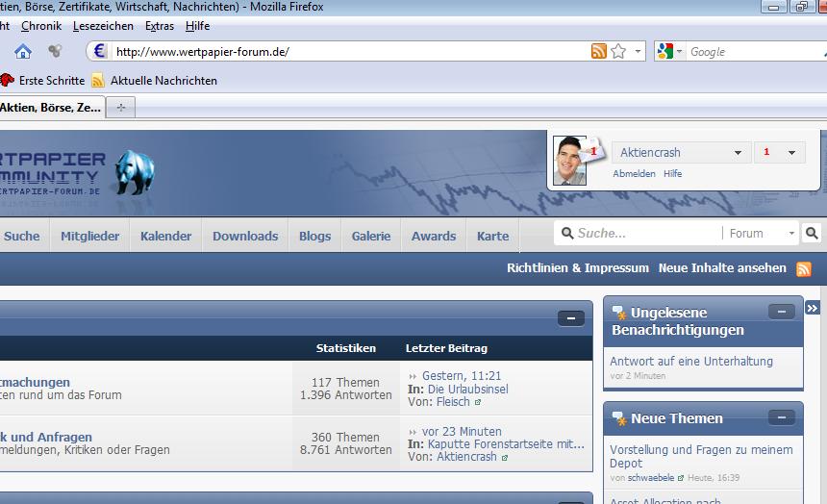Open the Kalender navigation tab

click(165, 236)
